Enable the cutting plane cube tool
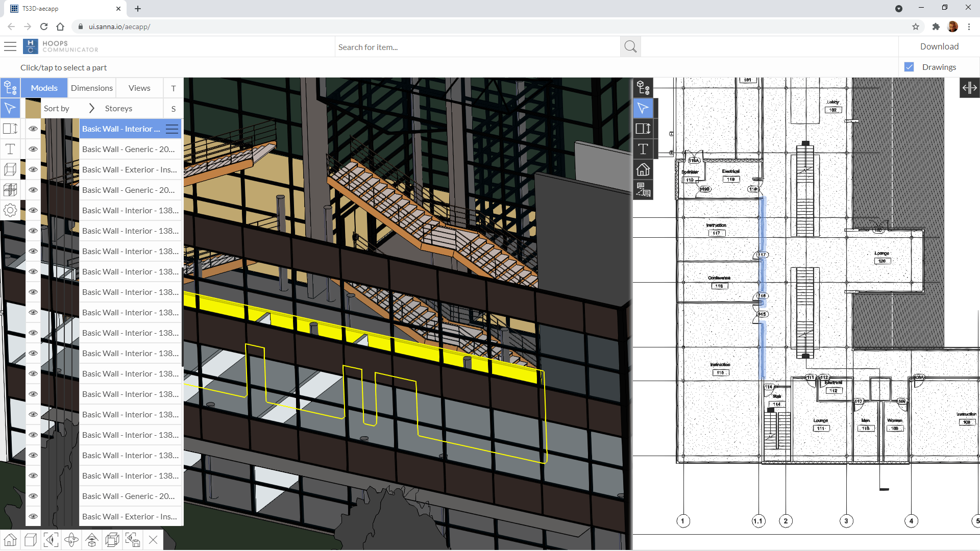Image resolution: width=980 pixels, height=551 pixels. click(10, 169)
